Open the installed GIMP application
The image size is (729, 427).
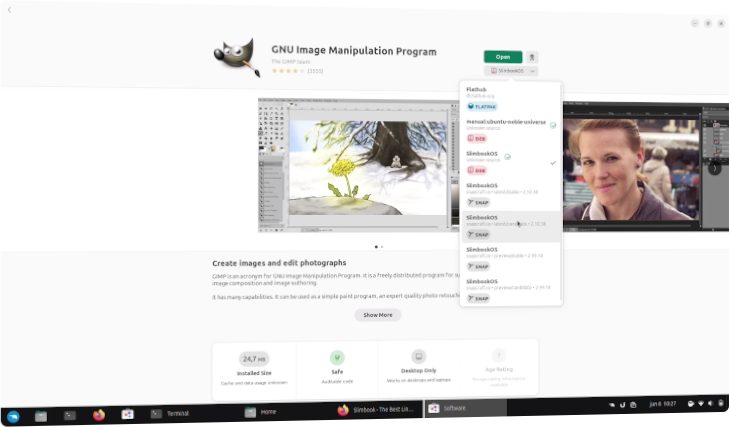503,57
